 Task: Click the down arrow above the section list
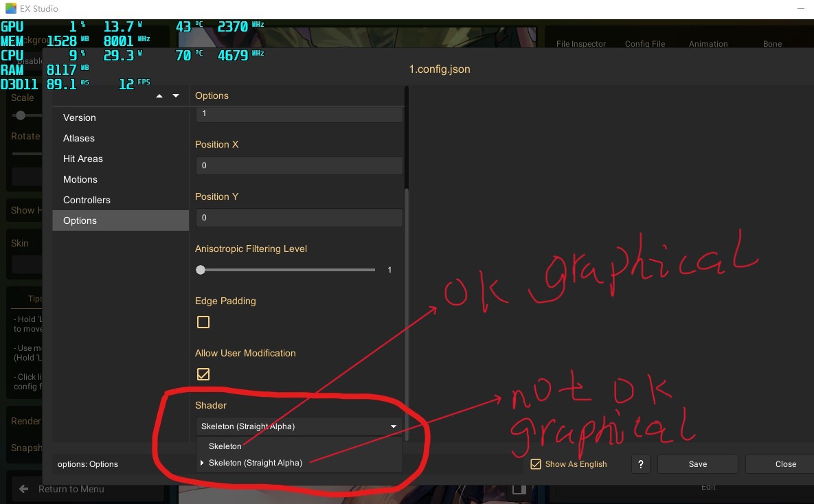point(176,96)
